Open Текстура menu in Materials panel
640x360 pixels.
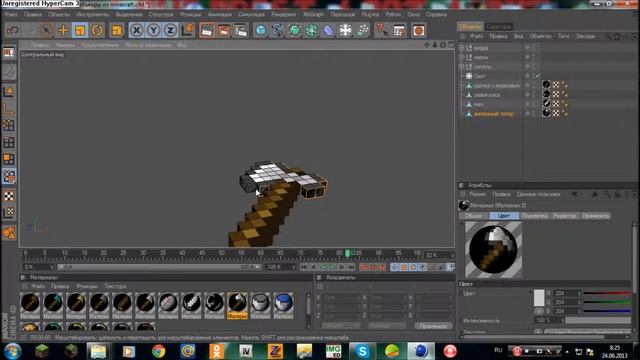(115, 286)
